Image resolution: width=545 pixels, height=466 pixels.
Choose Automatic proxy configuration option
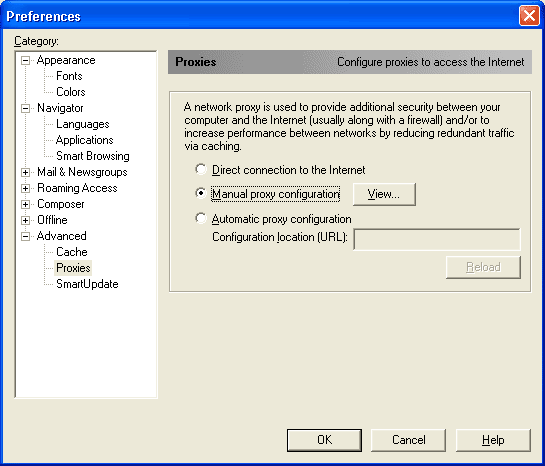pyautogui.click(x=201, y=218)
